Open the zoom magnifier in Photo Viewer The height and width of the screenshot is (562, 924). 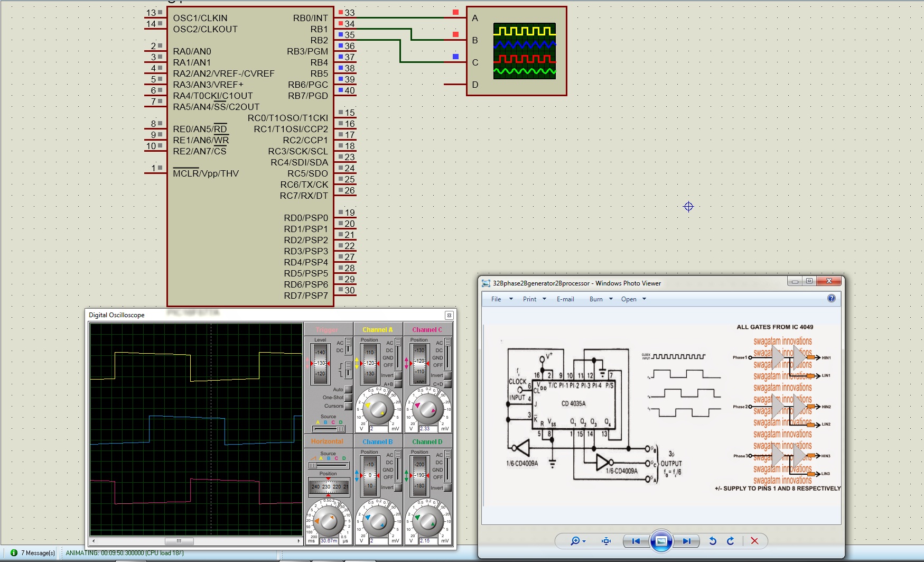tap(575, 541)
